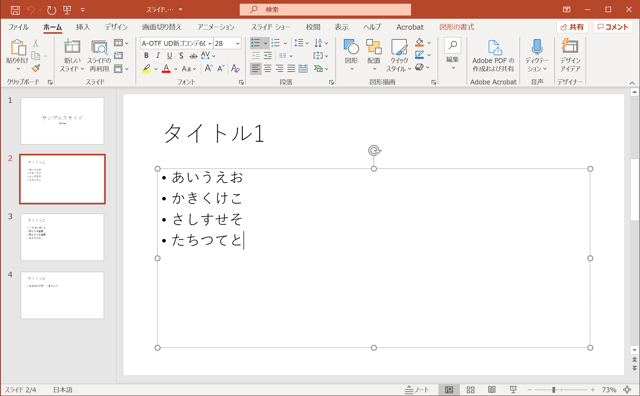Click the Notes (ノート) button in status bar
This screenshot has height=396, width=640.
(417, 390)
